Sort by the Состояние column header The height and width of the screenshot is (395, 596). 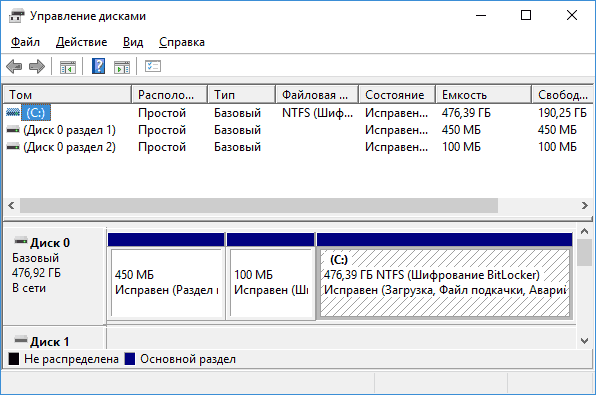coord(397,95)
